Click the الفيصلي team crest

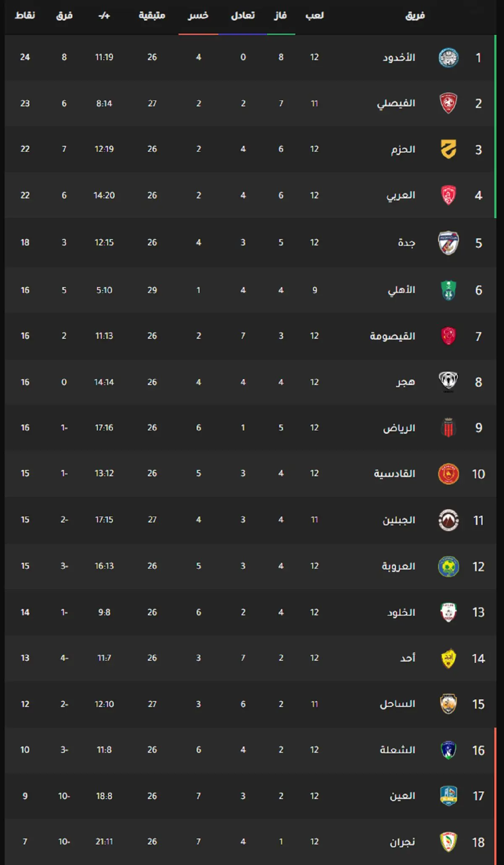[x=448, y=103]
